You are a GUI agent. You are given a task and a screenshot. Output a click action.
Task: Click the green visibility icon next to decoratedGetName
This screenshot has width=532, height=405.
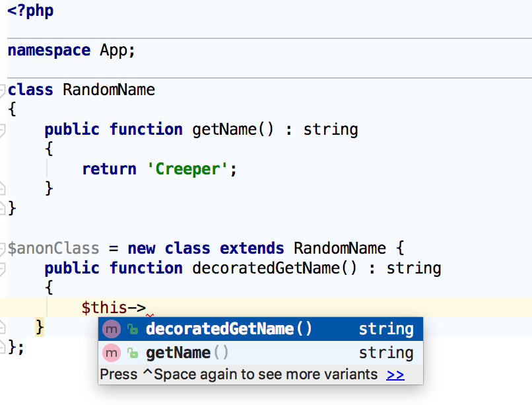pyautogui.click(x=132, y=328)
